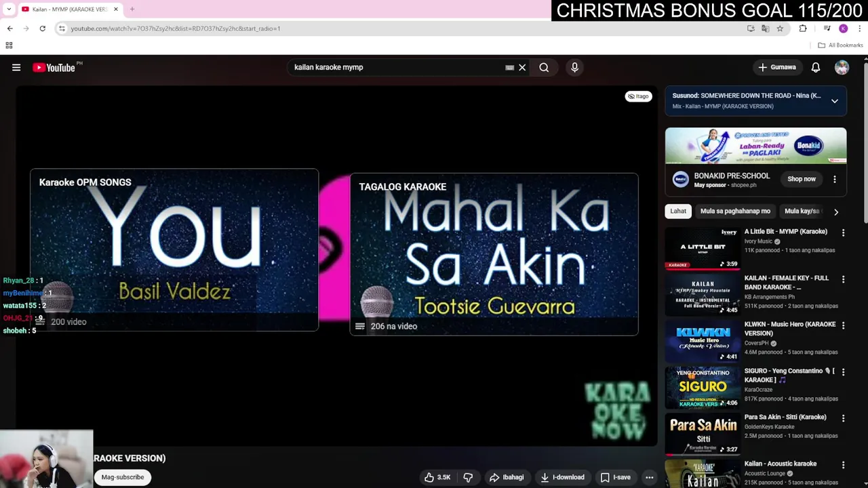This screenshot has height=488, width=868.
Task: Open SIGURO Yeng Constantino thumbnail
Action: pos(702,387)
